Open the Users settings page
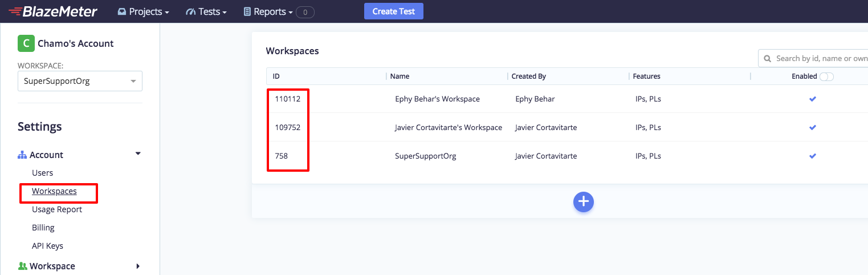Image resolution: width=868 pixels, height=275 pixels. (43, 173)
